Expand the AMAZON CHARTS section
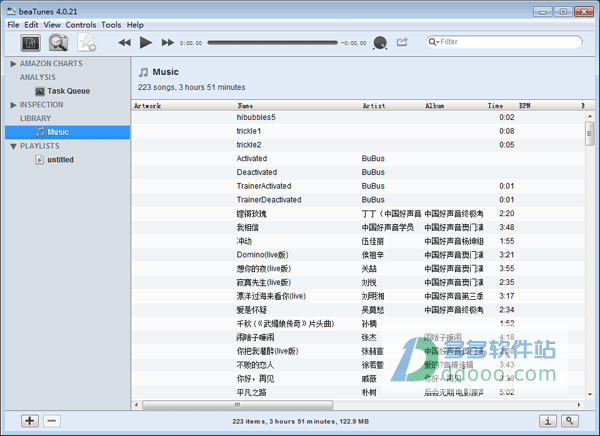The height and width of the screenshot is (436, 600). [x=13, y=64]
